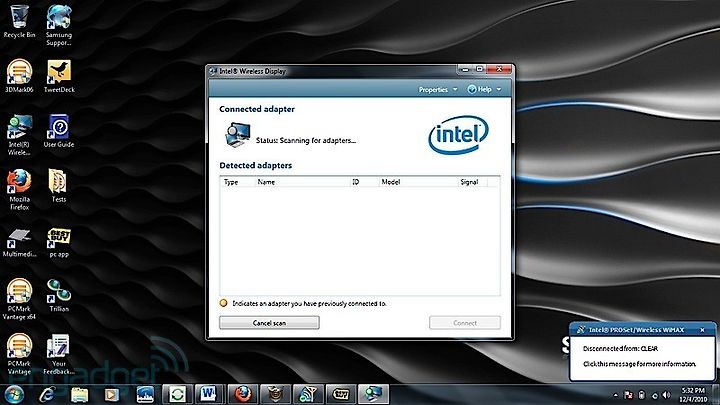
Task: Open Windows Media Player from taskbar
Action: coord(112,394)
